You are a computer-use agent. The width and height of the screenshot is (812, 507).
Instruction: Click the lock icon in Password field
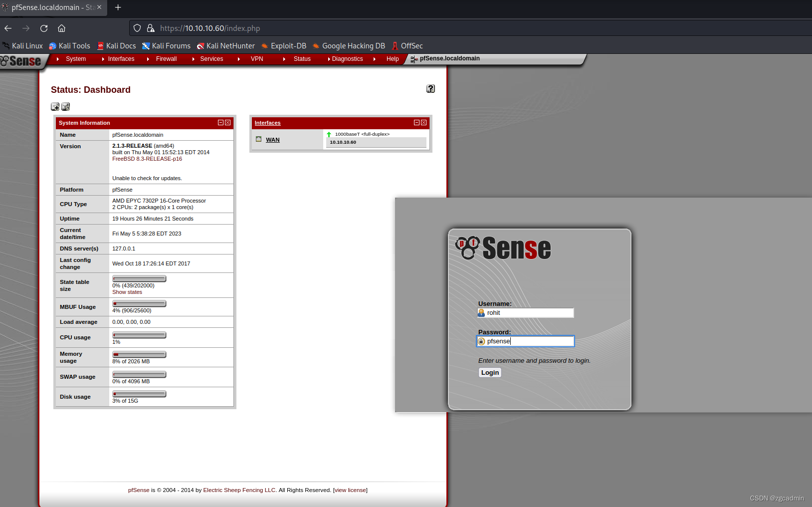coord(481,341)
